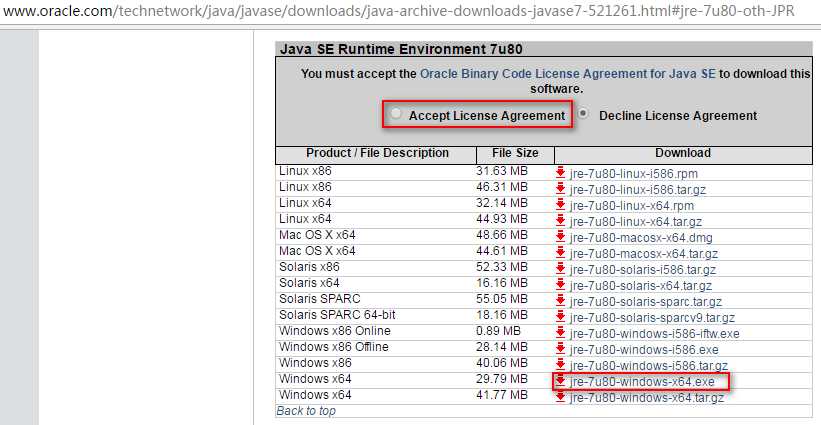This screenshot has height=425, width=821.
Task: Click download arrow for jre-7u80-linux-i586.tar.gz
Action: pos(560,188)
